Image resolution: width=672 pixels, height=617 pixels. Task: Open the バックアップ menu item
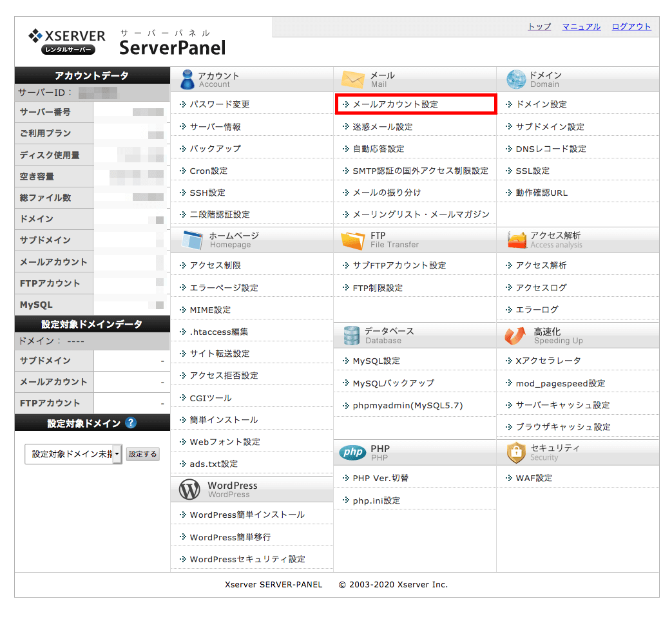(215, 149)
